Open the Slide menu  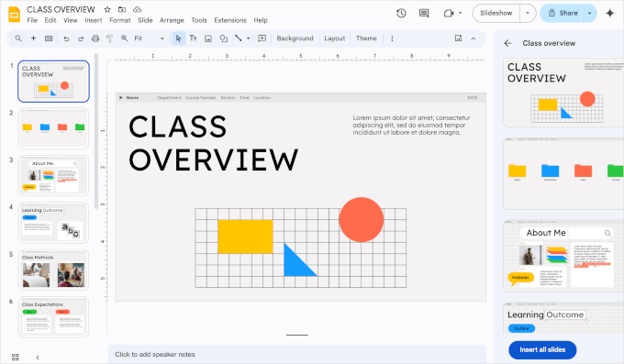pyautogui.click(x=145, y=20)
